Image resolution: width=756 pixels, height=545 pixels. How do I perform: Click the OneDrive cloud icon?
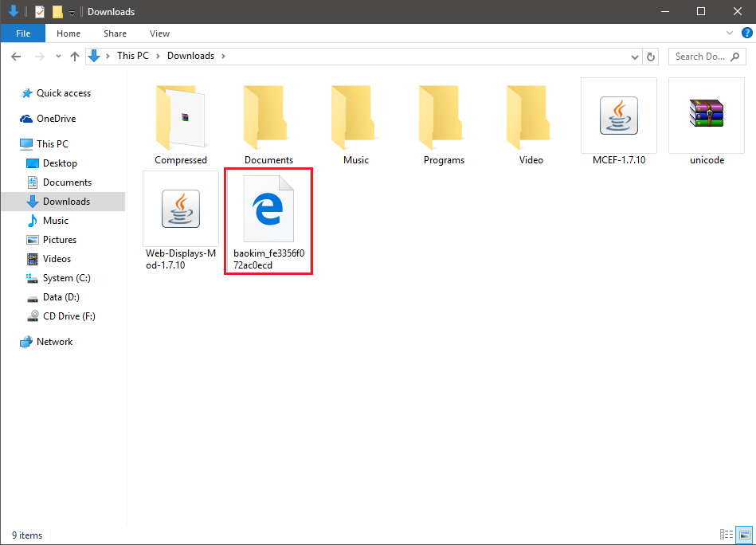click(x=26, y=119)
